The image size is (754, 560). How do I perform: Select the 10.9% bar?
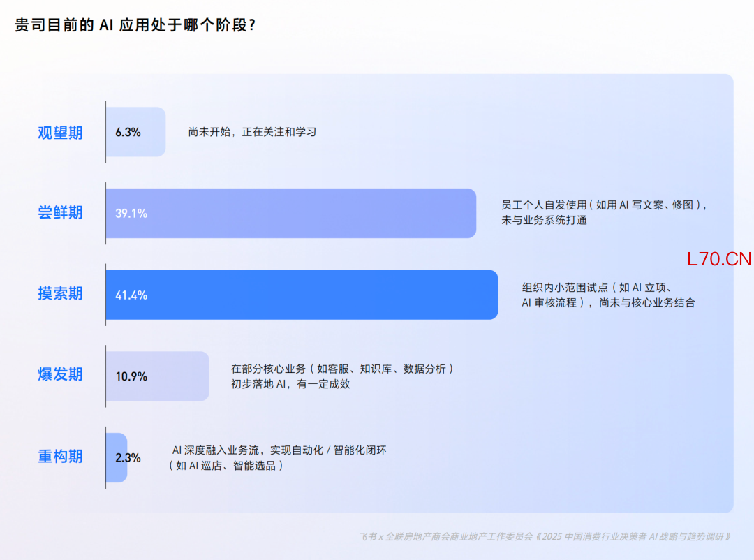coord(157,376)
